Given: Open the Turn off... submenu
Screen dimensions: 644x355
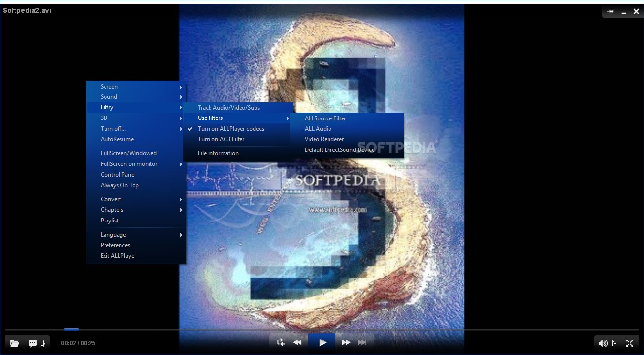Looking at the screenshot, I should click(136, 129).
